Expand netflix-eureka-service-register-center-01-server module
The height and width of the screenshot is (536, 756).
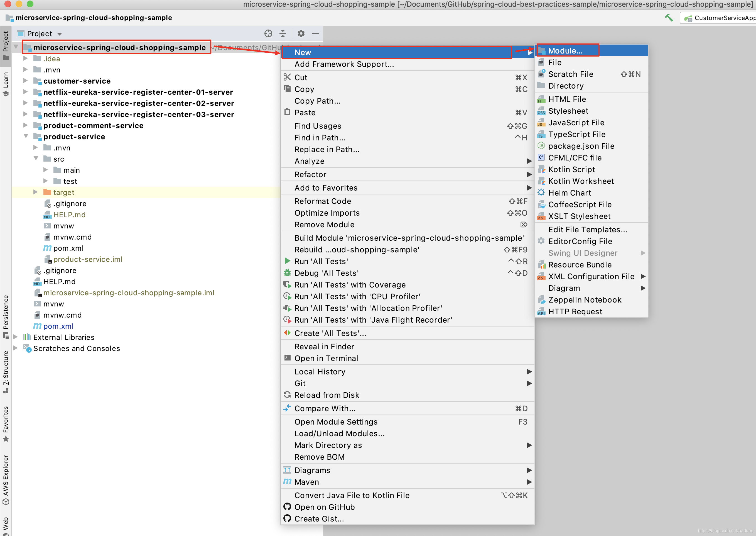25,92
